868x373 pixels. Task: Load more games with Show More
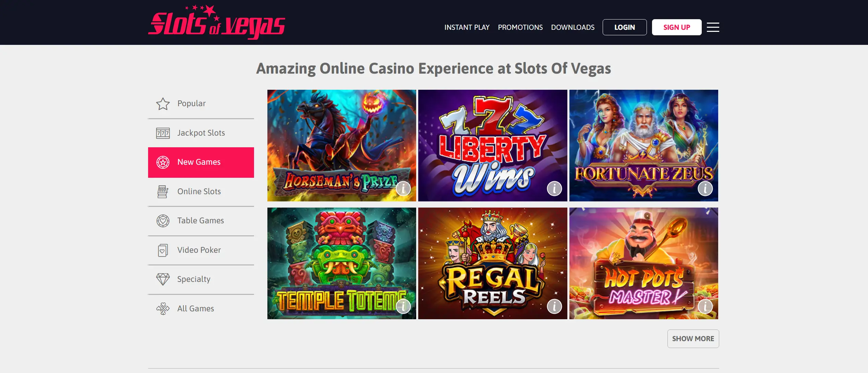[693, 339]
